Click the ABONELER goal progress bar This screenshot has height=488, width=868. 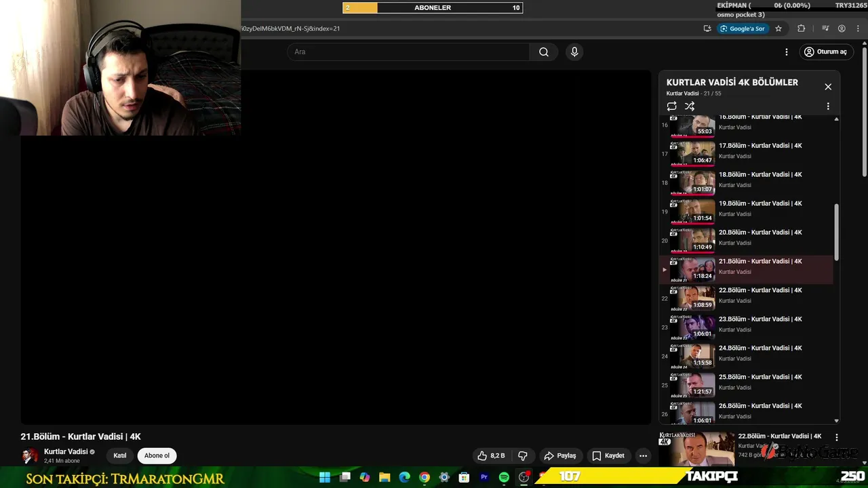coord(433,7)
